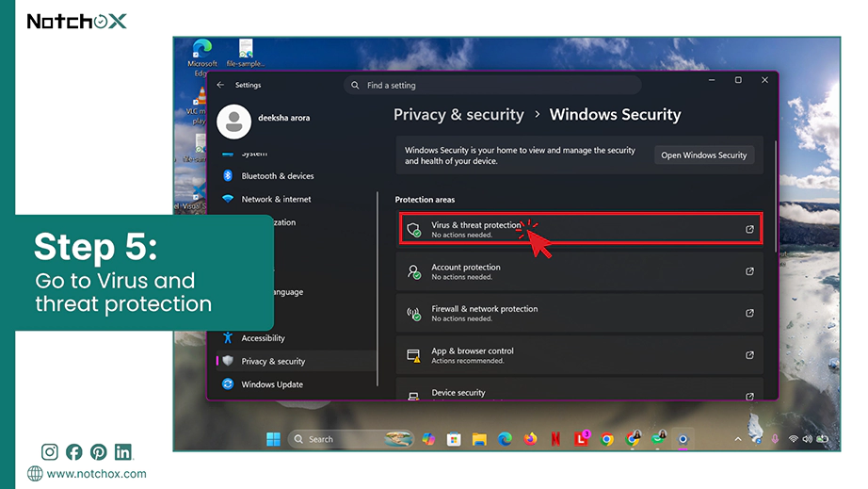Open Virus & threat protection

(x=580, y=229)
